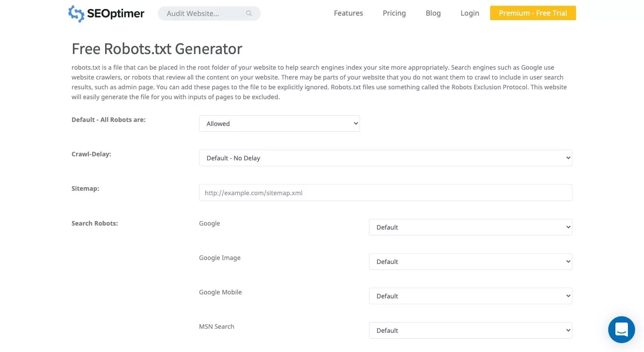Open the blue chat widget icon

[x=622, y=330]
